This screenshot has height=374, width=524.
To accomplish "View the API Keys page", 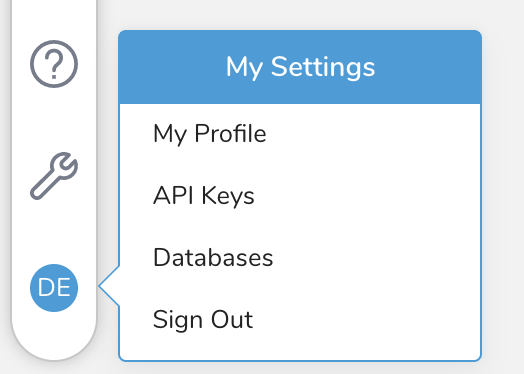I will [204, 196].
